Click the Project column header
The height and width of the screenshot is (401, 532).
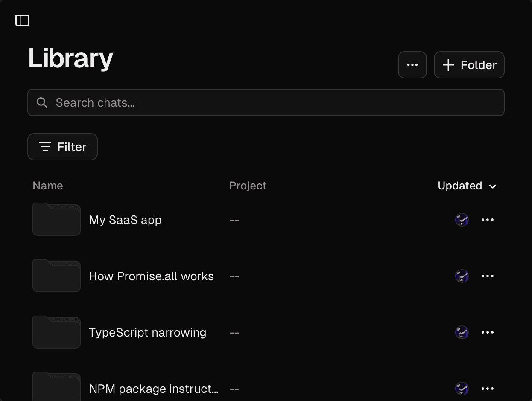(x=248, y=186)
